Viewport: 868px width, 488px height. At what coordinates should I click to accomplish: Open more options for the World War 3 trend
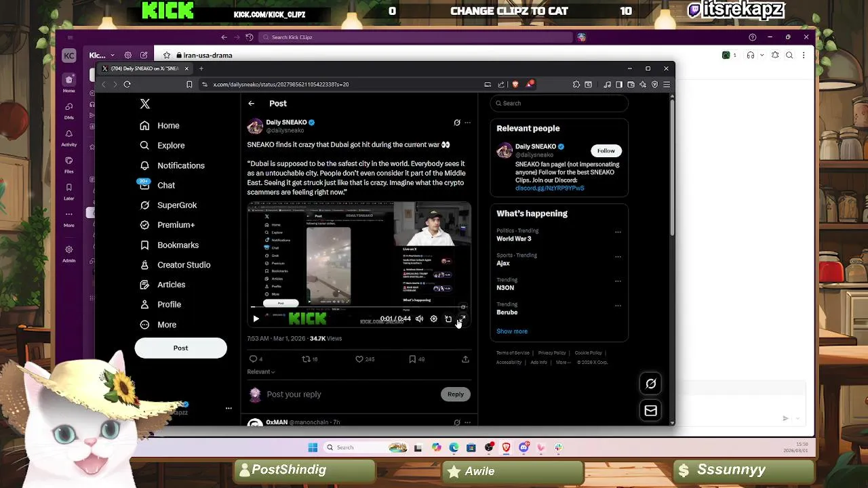point(618,232)
